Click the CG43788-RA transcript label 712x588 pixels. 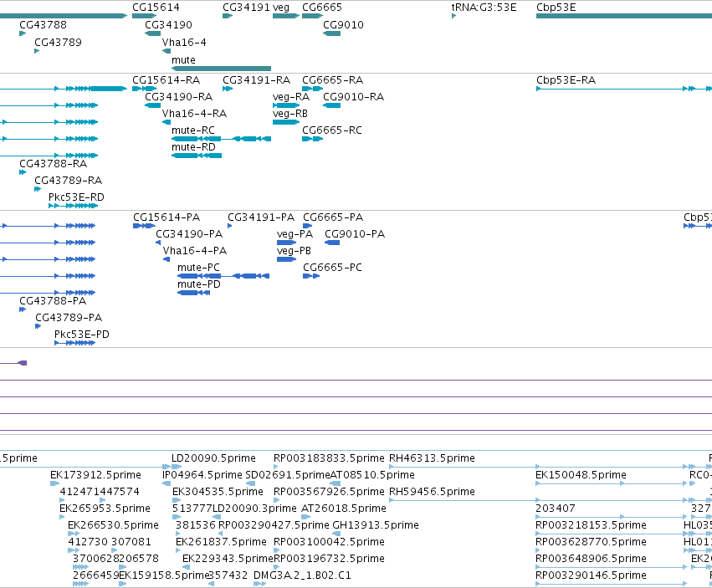coord(53,163)
